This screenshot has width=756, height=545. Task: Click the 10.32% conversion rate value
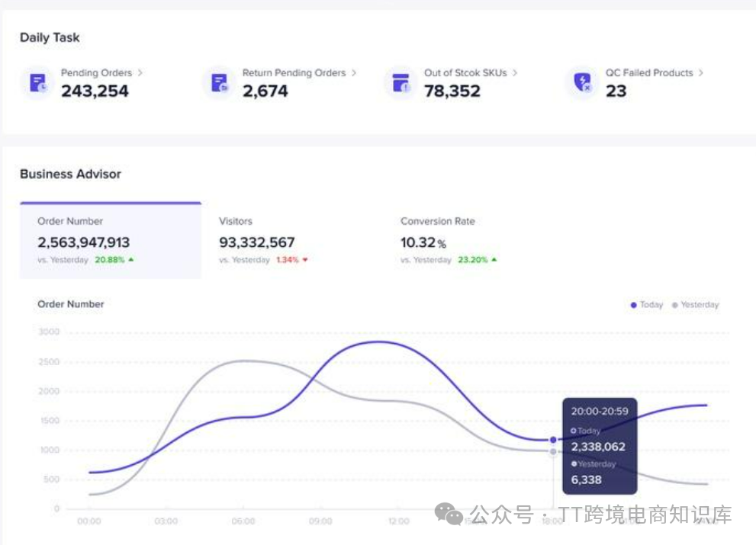423,242
